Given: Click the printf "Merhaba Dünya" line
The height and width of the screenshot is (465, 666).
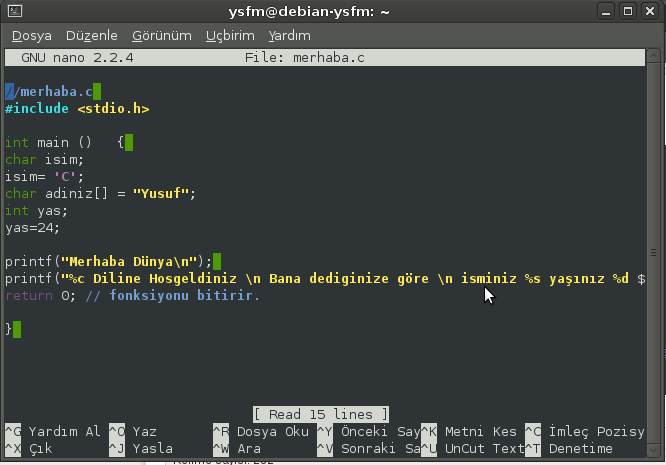Looking at the screenshot, I should click(107, 261).
